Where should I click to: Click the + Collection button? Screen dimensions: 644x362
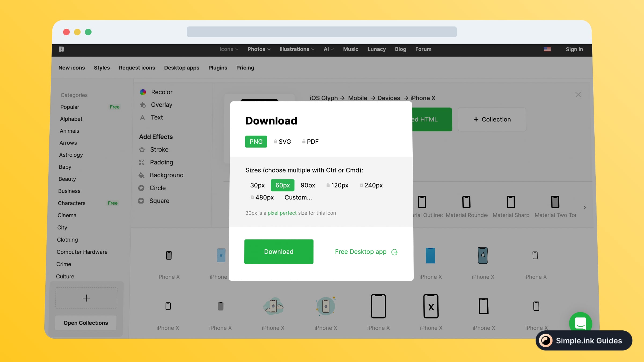(x=492, y=119)
